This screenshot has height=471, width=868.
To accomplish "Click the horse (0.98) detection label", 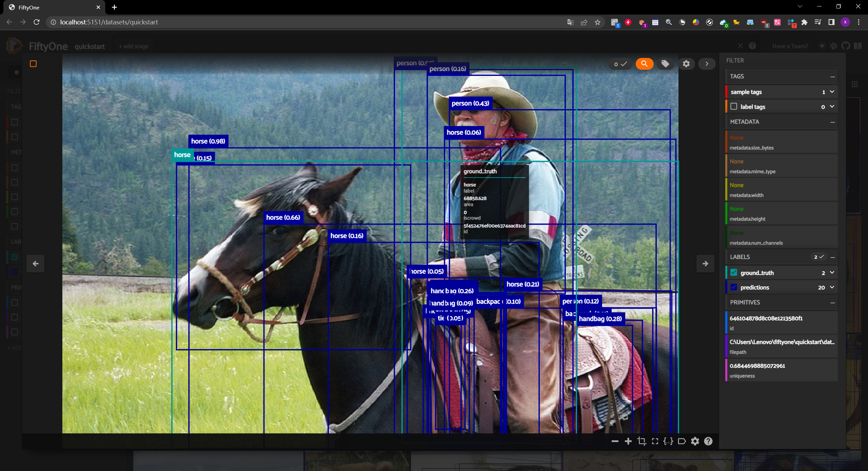I will coord(208,141).
